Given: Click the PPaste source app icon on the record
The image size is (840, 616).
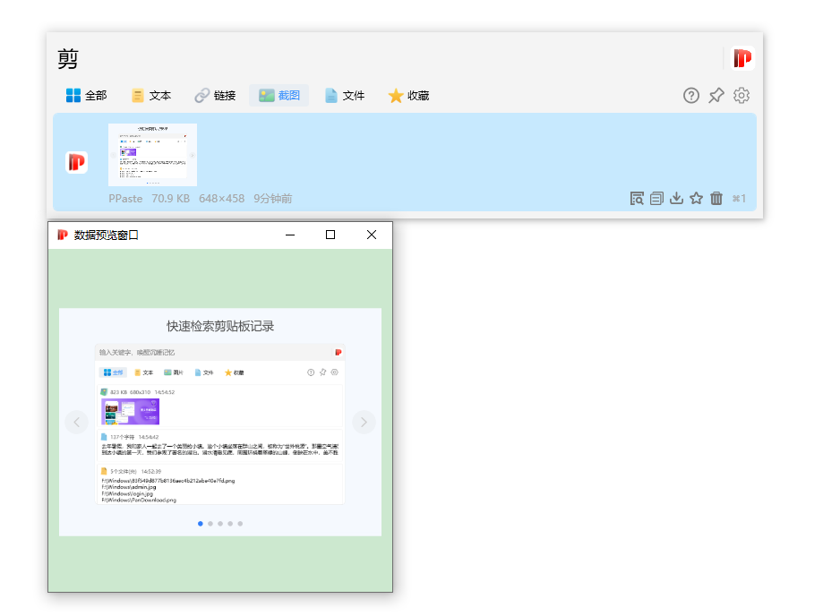Looking at the screenshot, I should click(77, 162).
